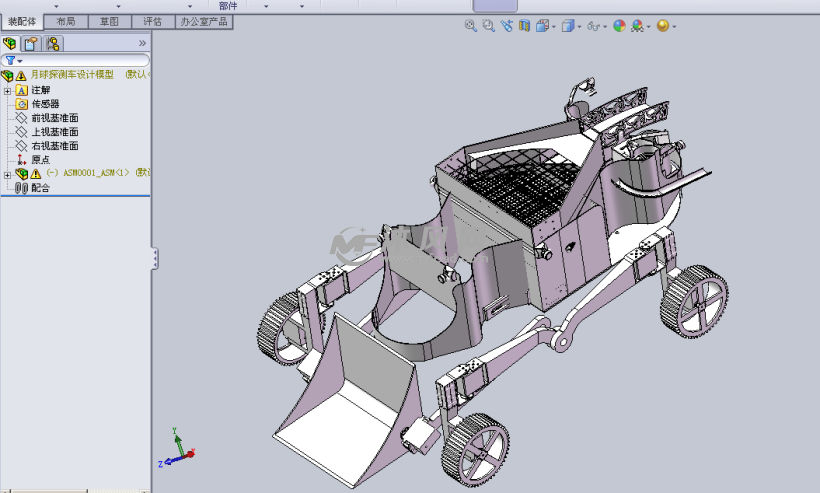Click the Edit Appearance color ball
Image resolution: width=820 pixels, height=493 pixels.
tap(619, 26)
